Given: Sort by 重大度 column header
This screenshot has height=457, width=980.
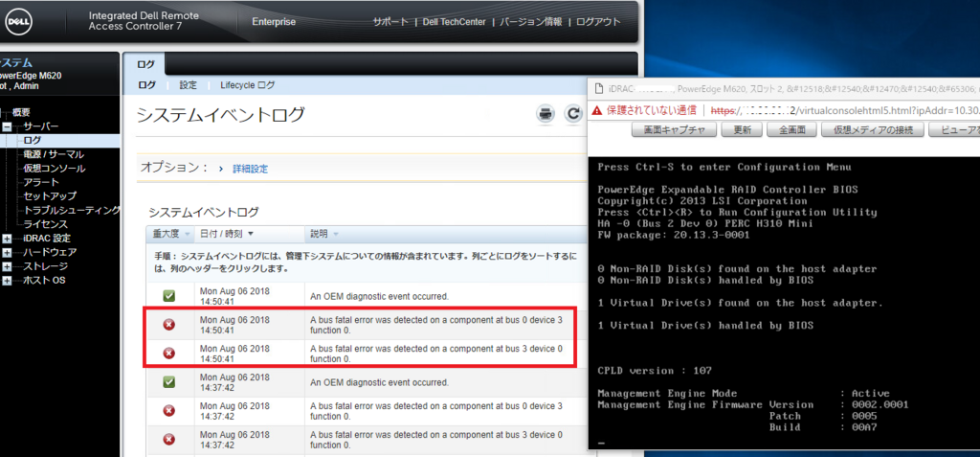Looking at the screenshot, I should tap(170, 234).
